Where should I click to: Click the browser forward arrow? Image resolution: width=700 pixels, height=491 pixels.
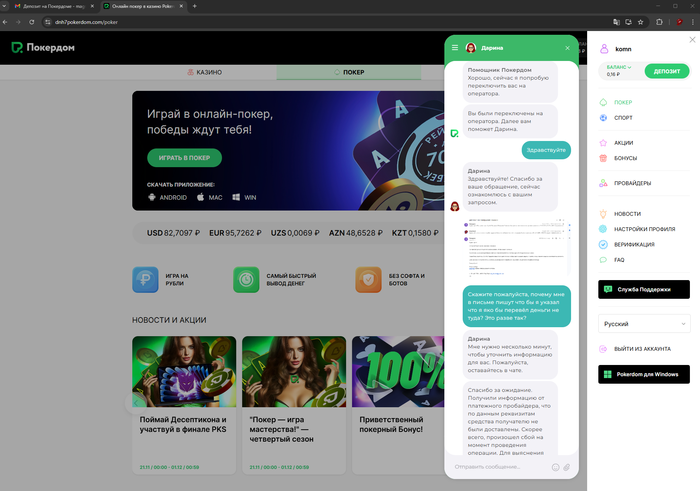18,22
